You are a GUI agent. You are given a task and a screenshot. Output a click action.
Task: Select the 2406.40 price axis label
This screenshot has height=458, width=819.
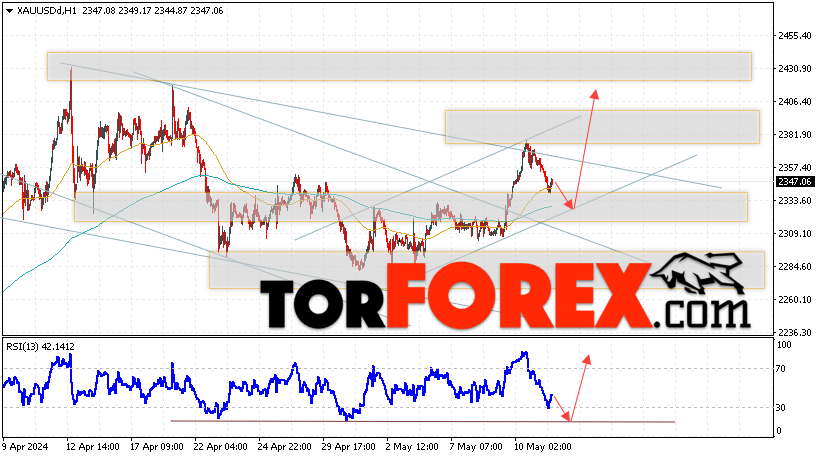(794, 101)
